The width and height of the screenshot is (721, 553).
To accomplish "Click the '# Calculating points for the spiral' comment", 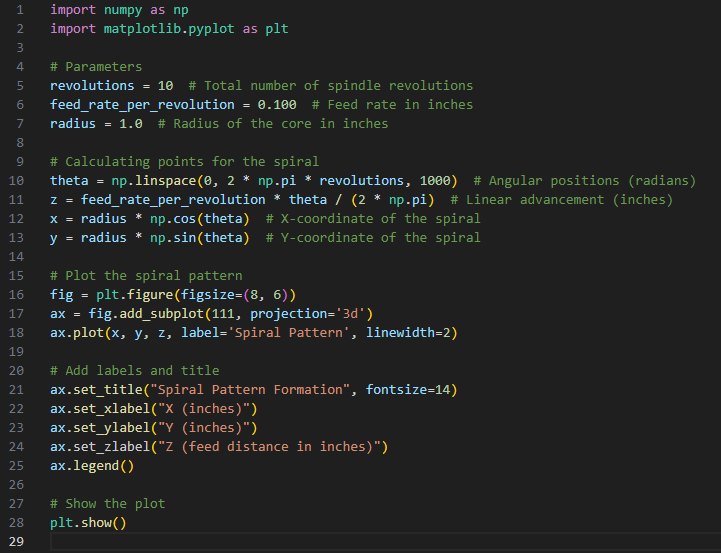I will click(184, 162).
